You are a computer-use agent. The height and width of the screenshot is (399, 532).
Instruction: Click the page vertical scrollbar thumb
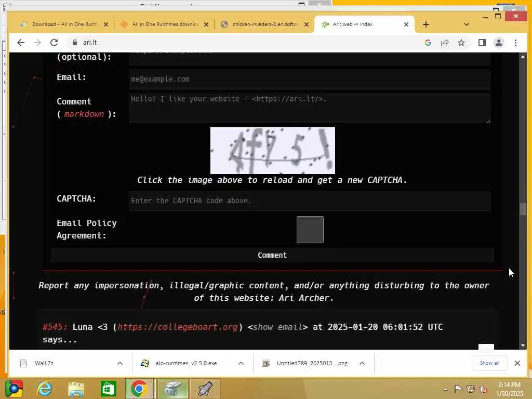pyautogui.click(x=523, y=209)
